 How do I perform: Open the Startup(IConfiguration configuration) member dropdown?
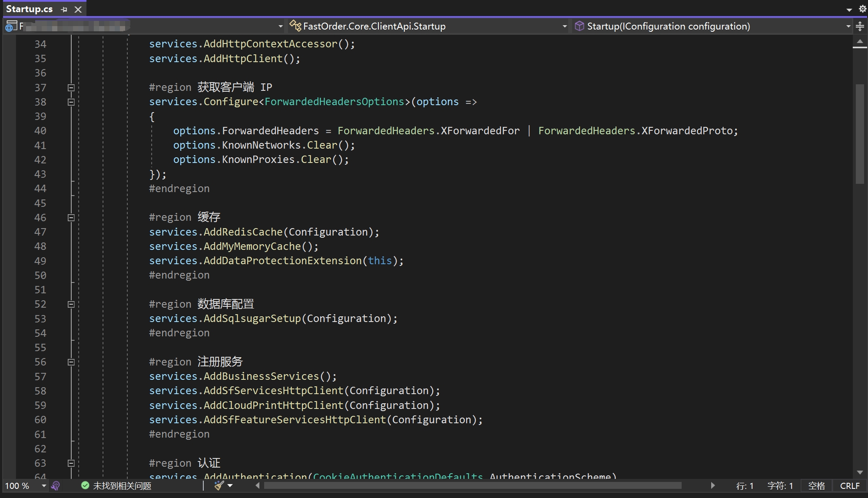848,27
